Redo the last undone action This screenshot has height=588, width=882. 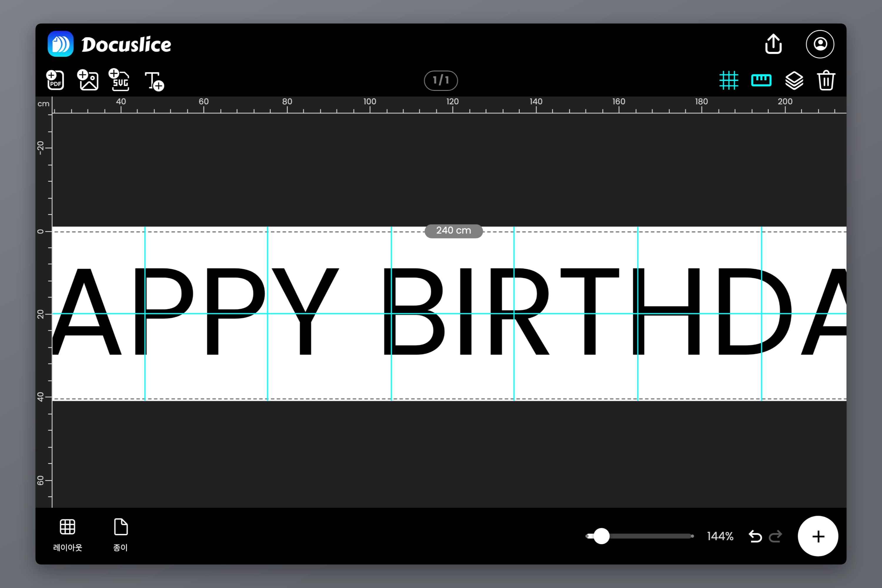pos(775,536)
